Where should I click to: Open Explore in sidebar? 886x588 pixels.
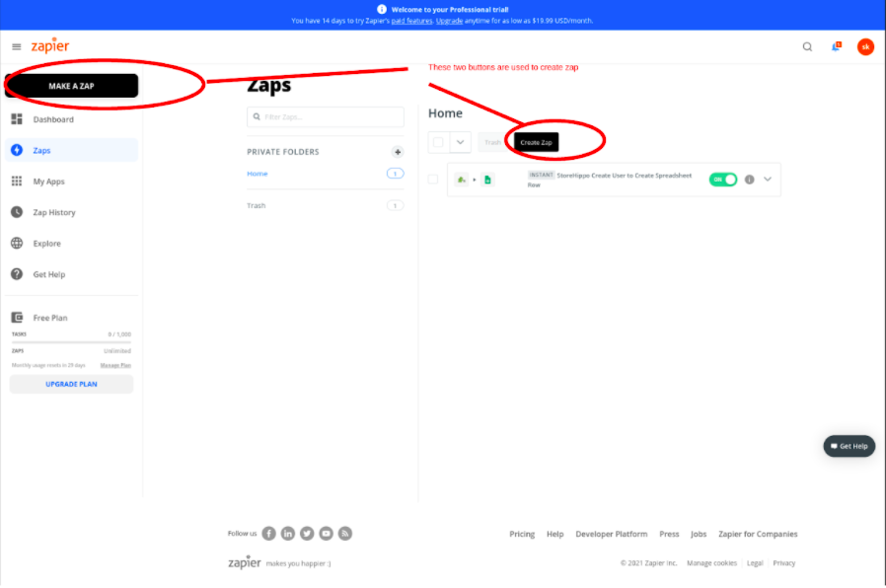71,244
